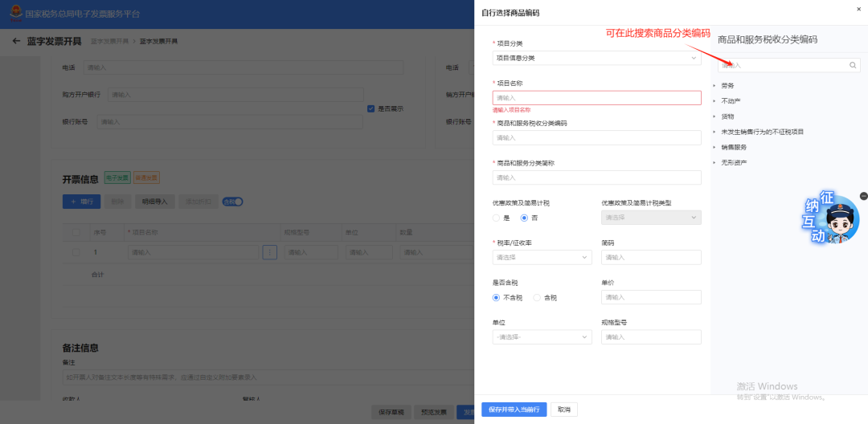Click the back arrow beside 蓝字发票开具
Viewport: 868px width, 424px height.
click(16, 41)
